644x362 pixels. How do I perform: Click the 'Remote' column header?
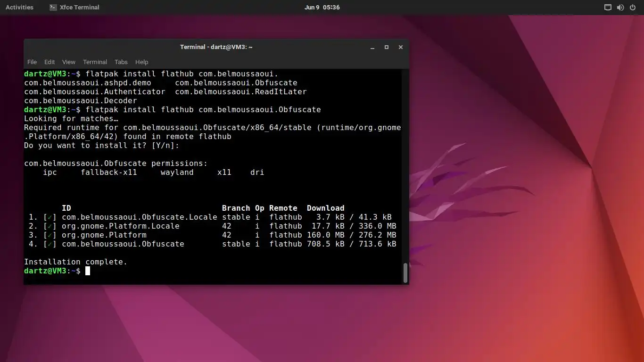(283, 208)
